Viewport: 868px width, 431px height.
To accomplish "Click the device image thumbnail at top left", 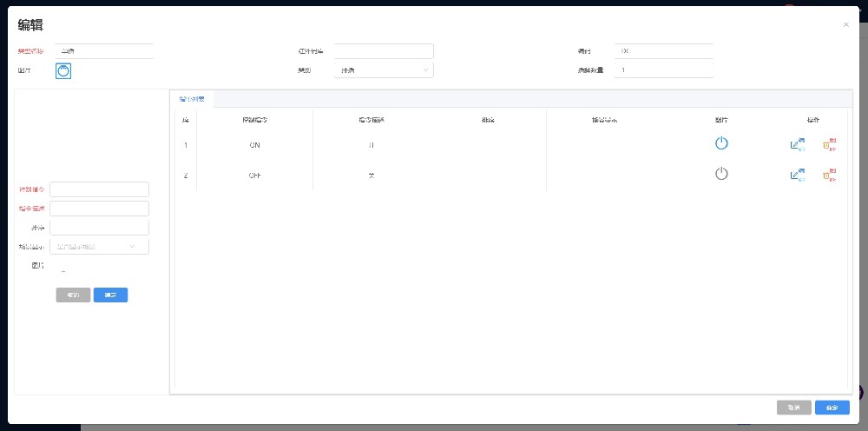I will point(63,70).
